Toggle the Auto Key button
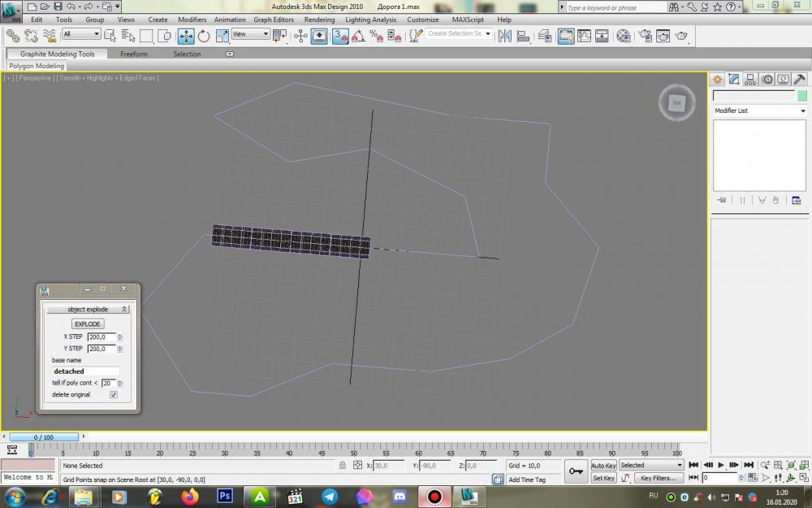This screenshot has width=812, height=508. pos(603,466)
